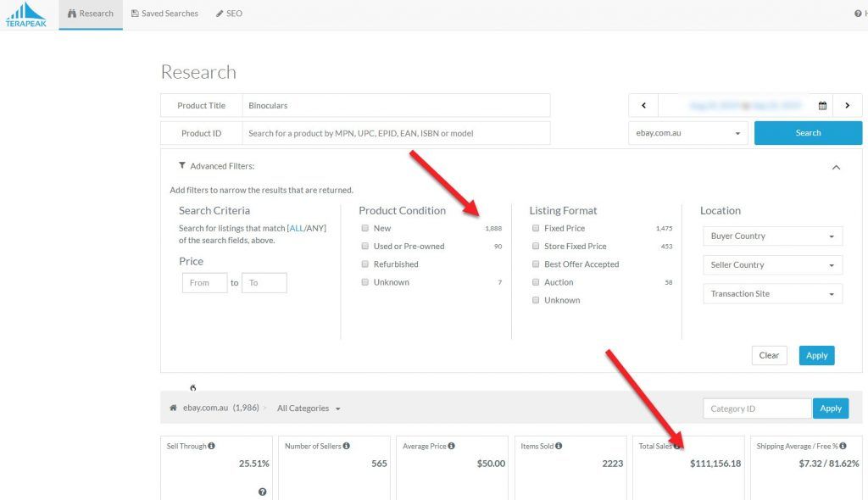The width and height of the screenshot is (868, 500).
Task: Click the Number of Sellers info icon
Action: (x=346, y=446)
